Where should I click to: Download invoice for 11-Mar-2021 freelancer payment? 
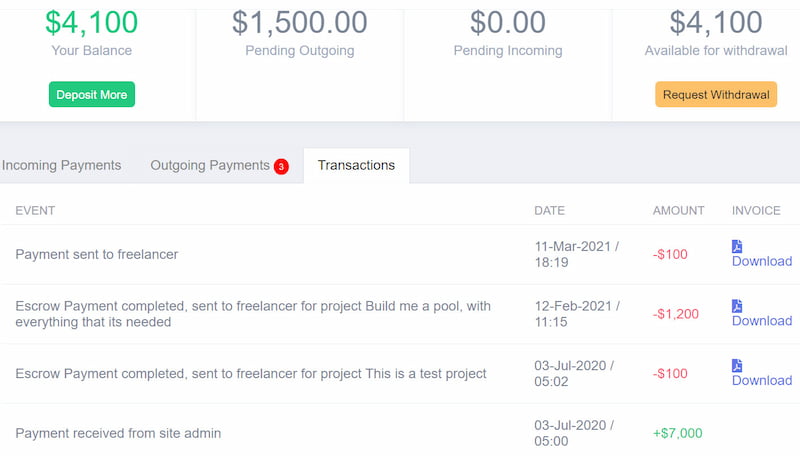coord(762,261)
